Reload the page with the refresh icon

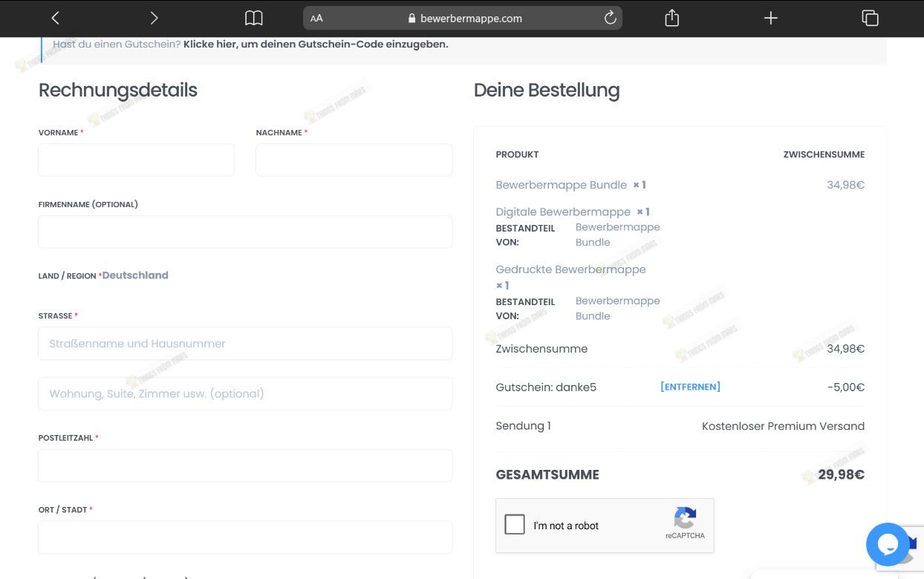click(x=610, y=18)
